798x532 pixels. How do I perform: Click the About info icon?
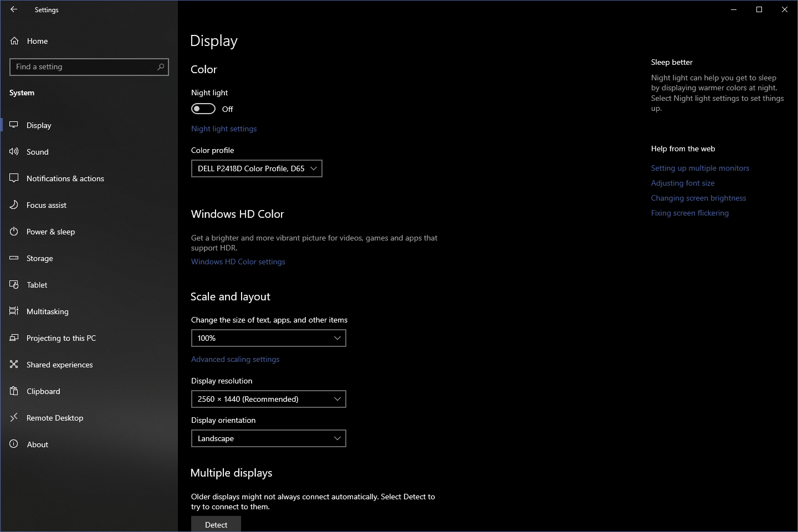coord(14,444)
